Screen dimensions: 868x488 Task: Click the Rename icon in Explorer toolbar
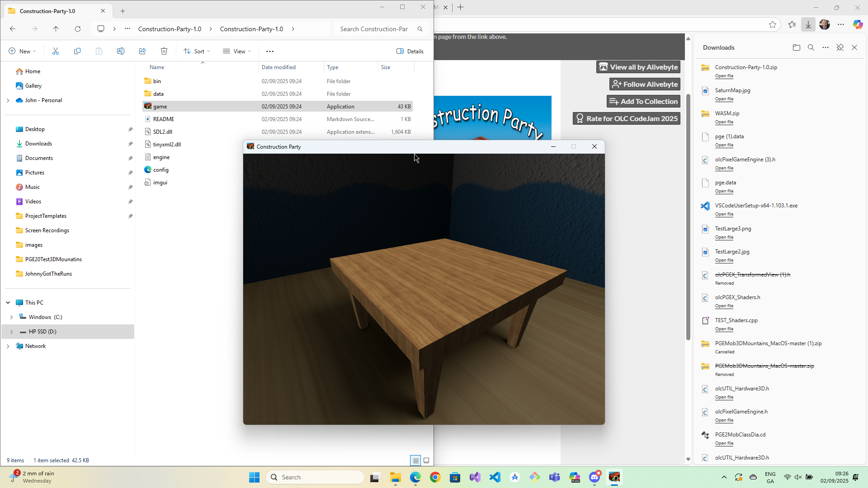click(x=121, y=52)
